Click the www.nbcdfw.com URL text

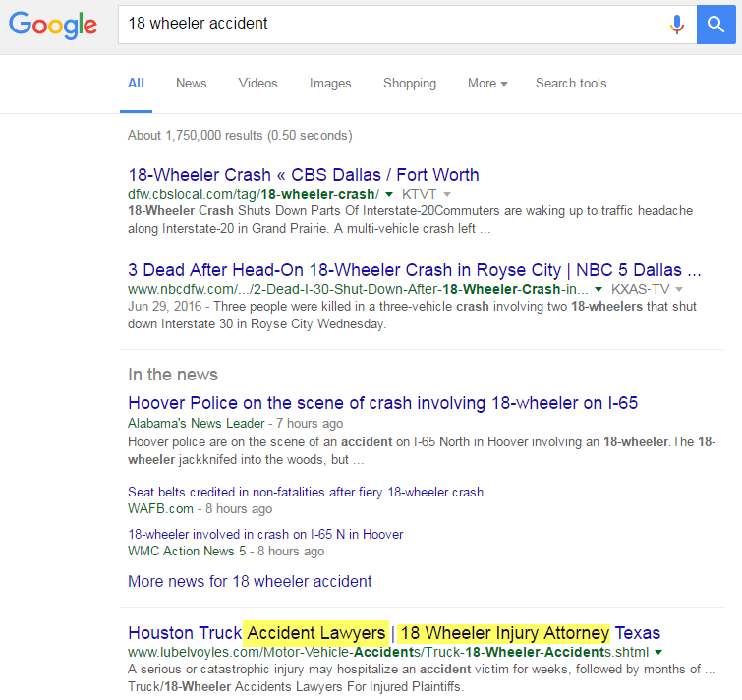click(358, 289)
